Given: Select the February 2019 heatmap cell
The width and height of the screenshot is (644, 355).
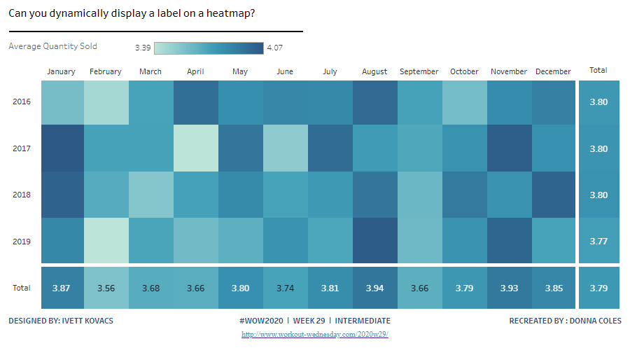Looking at the screenshot, I should coord(106,241).
